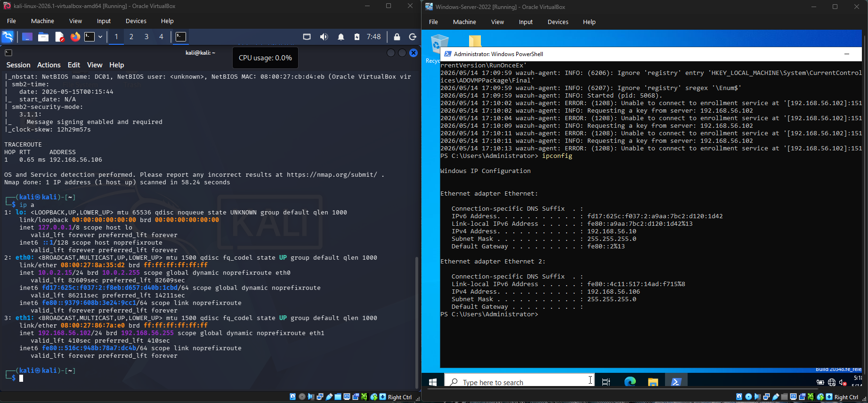Image resolution: width=868 pixels, height=403 pixels.
Task: Click the 'ipconfig' command text in PowerShell
Action: point(557,156)
